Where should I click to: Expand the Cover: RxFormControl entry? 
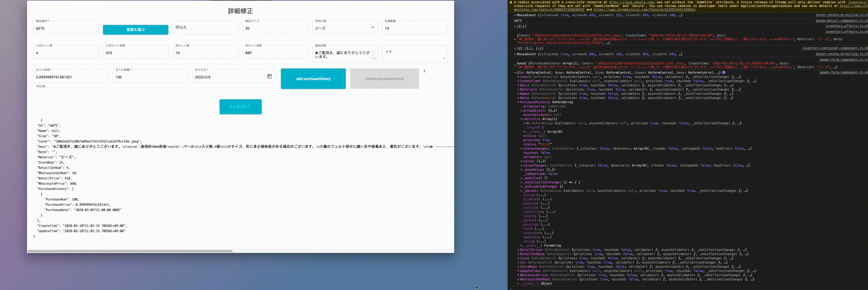(x=519, y=77)
